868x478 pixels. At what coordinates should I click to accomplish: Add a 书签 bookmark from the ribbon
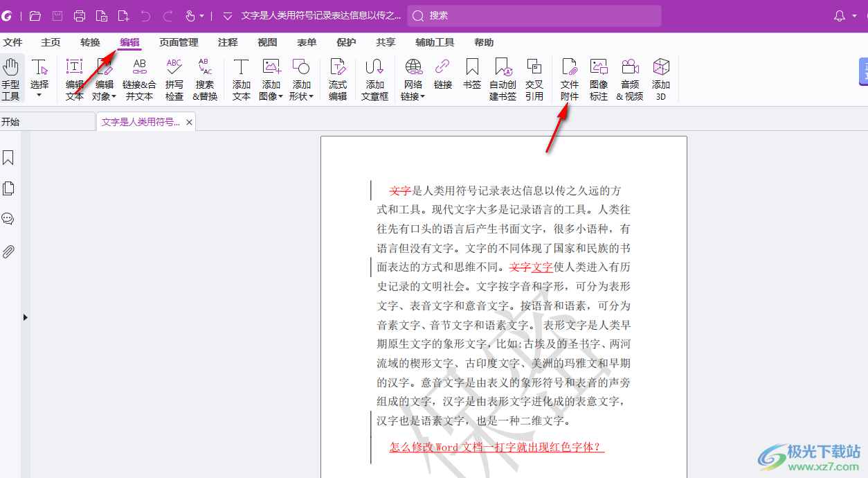point(472,75)
